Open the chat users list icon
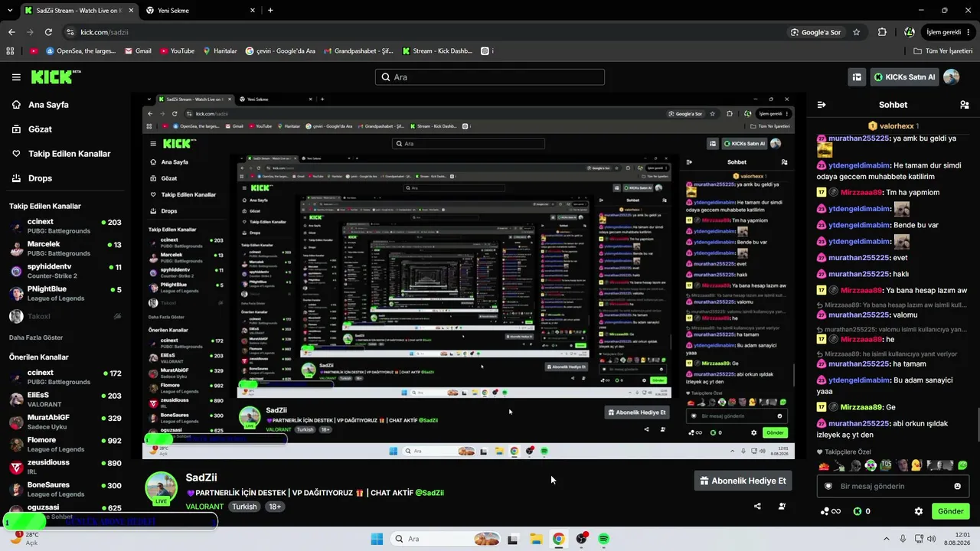 965,105
